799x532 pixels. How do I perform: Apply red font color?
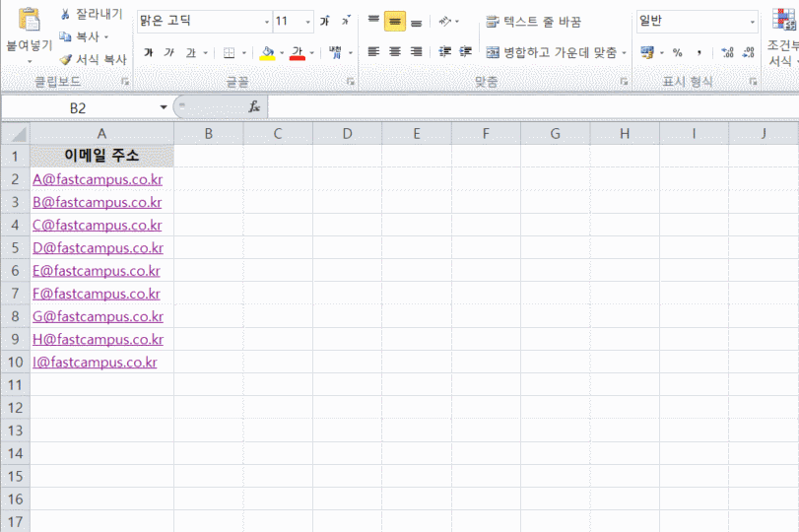[298, 52]
